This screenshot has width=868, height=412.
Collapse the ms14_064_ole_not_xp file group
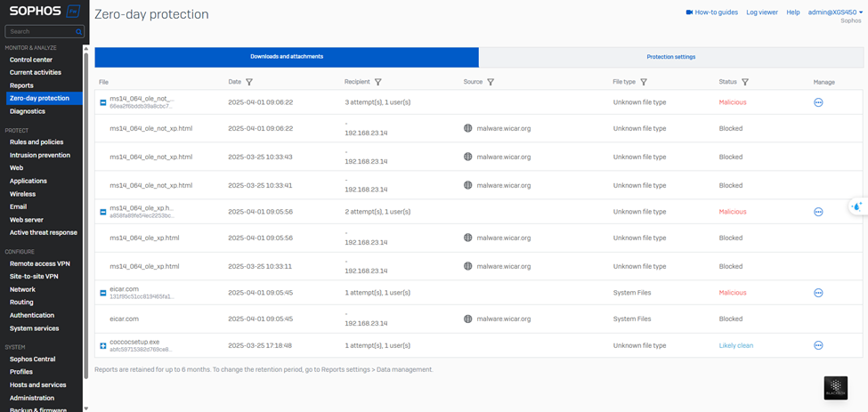click(103, 102)
